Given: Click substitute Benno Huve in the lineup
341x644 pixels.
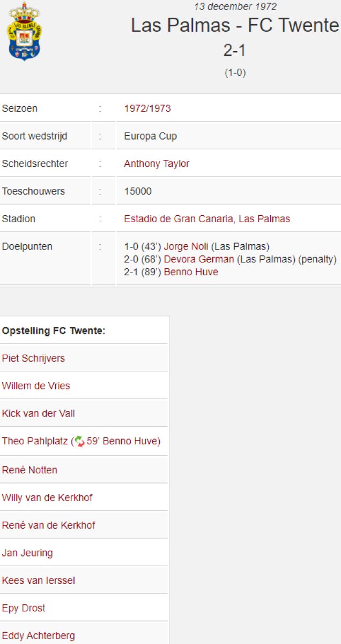Looking at the screenshot, I should [132, 442].
